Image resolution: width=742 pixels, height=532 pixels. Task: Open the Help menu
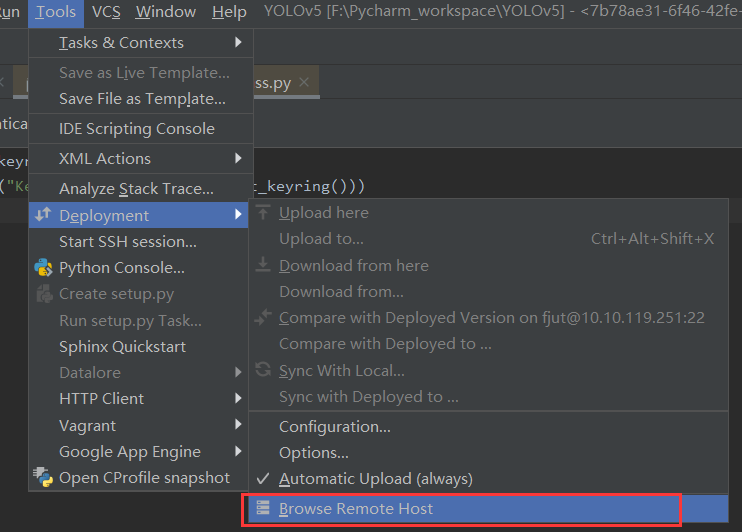click(x=229, y=12)
